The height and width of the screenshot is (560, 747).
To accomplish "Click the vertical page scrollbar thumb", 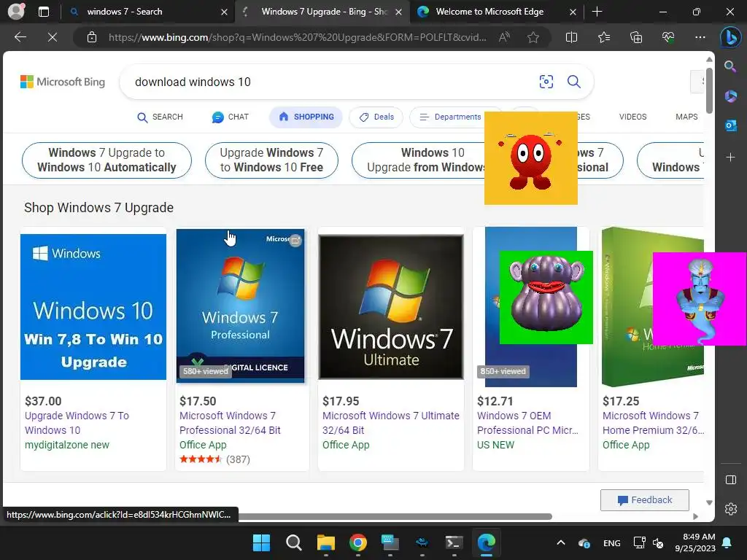I will point(709,90).
